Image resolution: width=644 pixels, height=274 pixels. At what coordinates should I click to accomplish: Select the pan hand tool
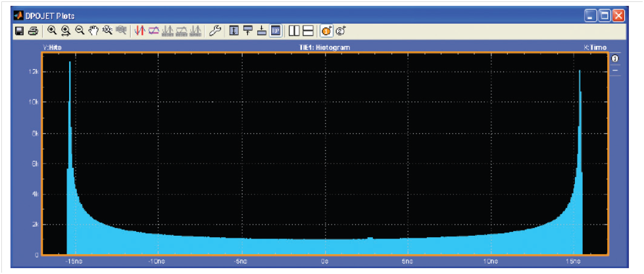click(93, 31)
